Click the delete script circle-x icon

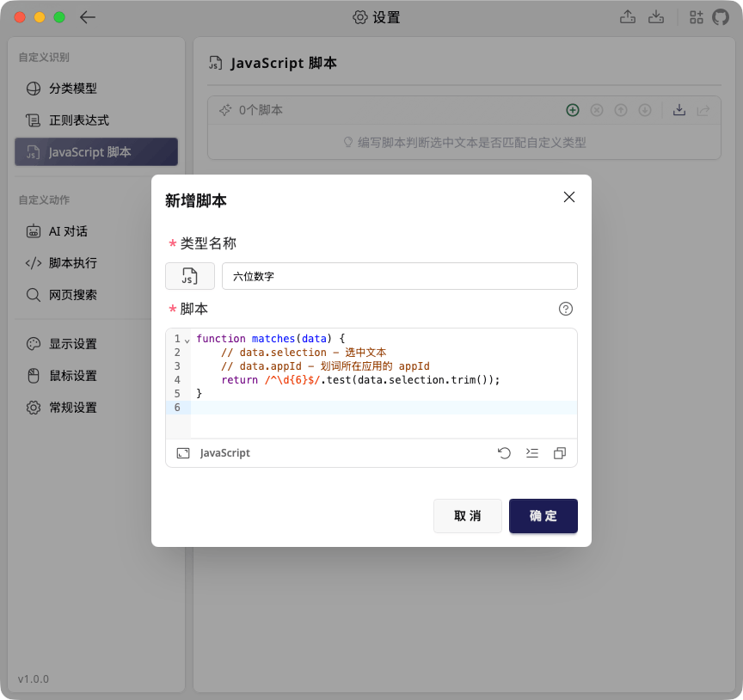tap(597, 110)
